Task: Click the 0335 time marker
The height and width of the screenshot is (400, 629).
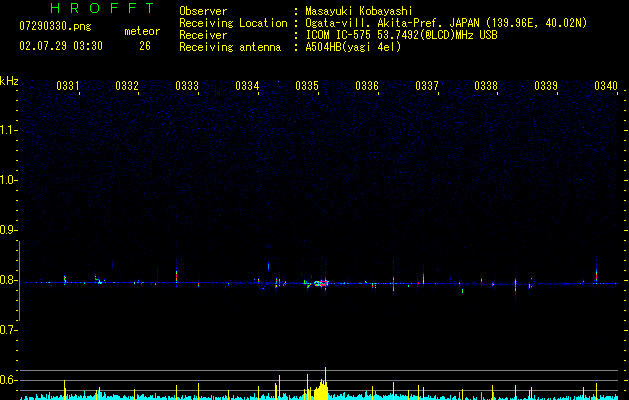Action: point(307,86)
